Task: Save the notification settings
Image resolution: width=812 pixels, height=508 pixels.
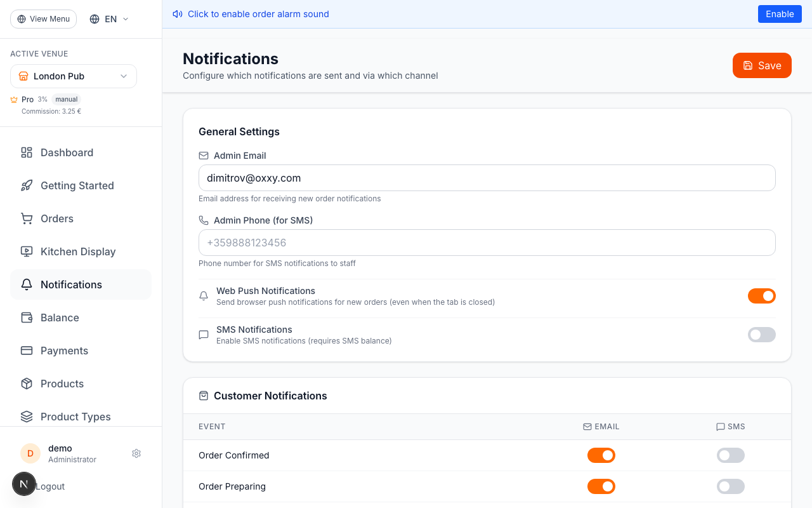Action: click(762, 65)
